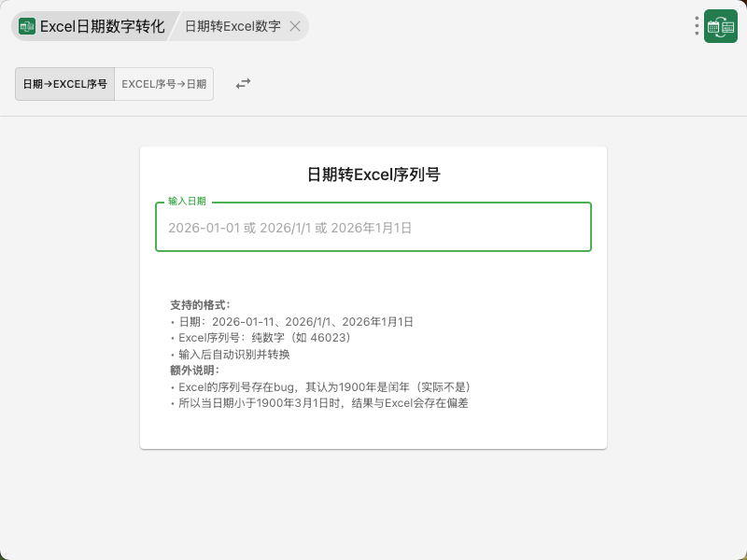Swap conversion direction with the arrows icon
Image resolution: width=747 pixels, height=560 pixels.
pos(243,84)
